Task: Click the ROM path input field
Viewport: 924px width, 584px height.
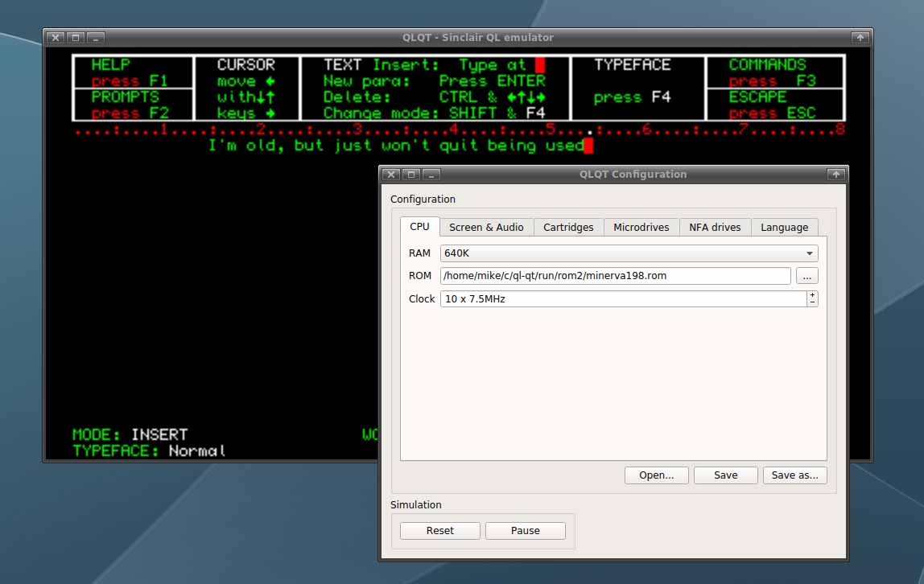Action: point(615,276)
